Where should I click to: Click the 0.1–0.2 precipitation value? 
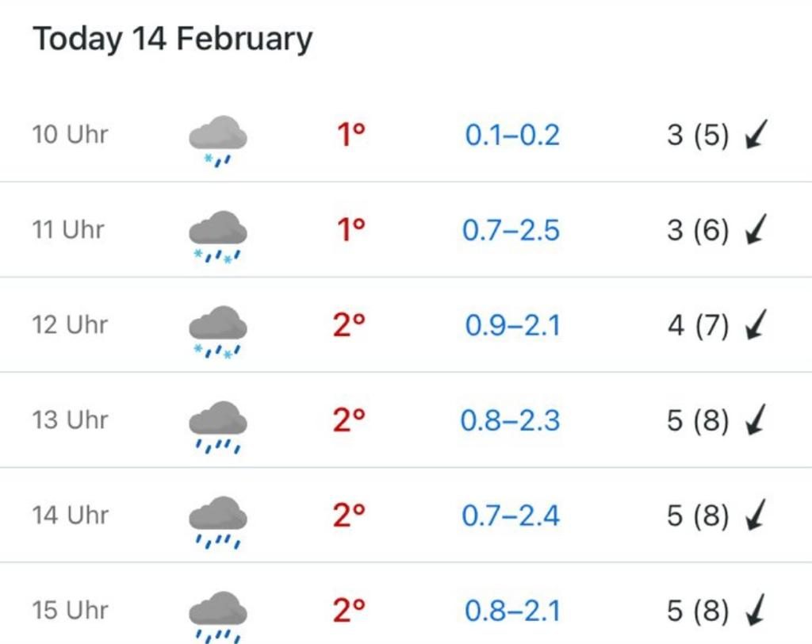(512, 136)
